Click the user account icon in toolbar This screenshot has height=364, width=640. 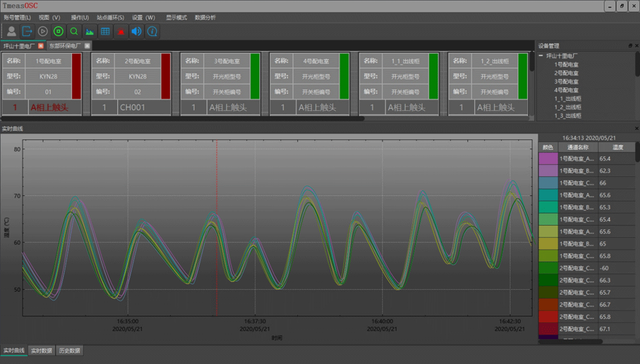[x=11, y=32]
